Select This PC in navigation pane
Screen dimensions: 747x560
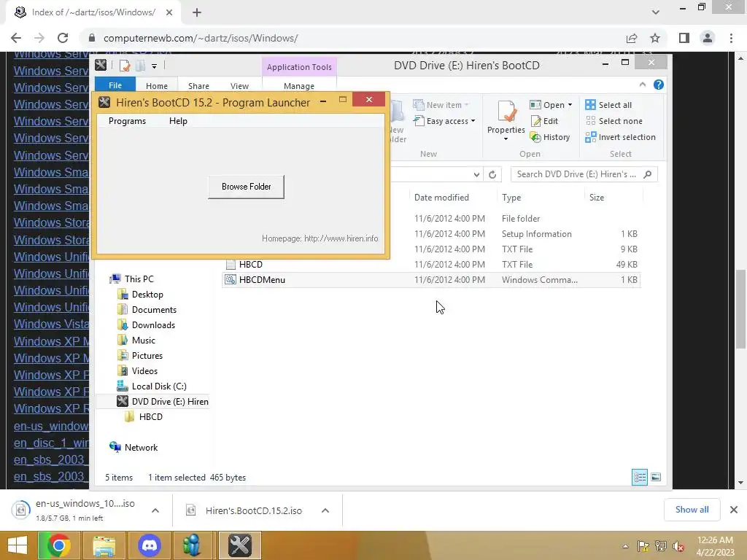(139, 279)
